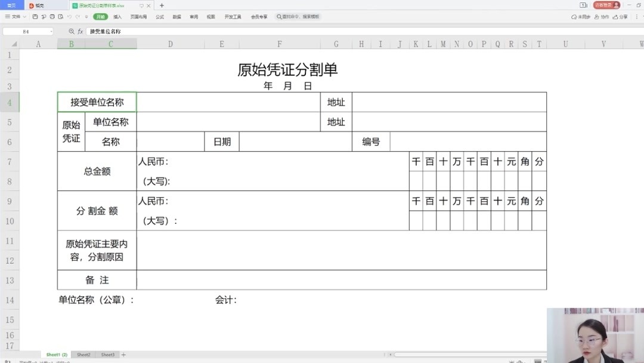Viewport: 644px width, 363px height.
Task: Click the 协作 collaboration toggle
Action: 600,17
